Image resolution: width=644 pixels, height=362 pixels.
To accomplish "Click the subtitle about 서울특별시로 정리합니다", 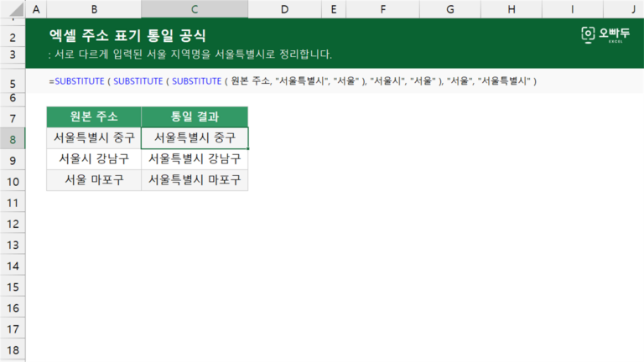I will (190, 54).
